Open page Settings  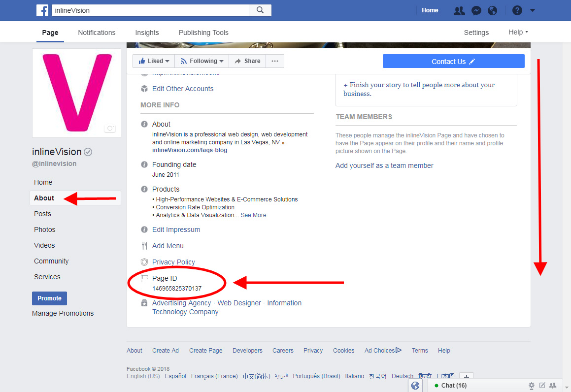click(x=476, y=33)
